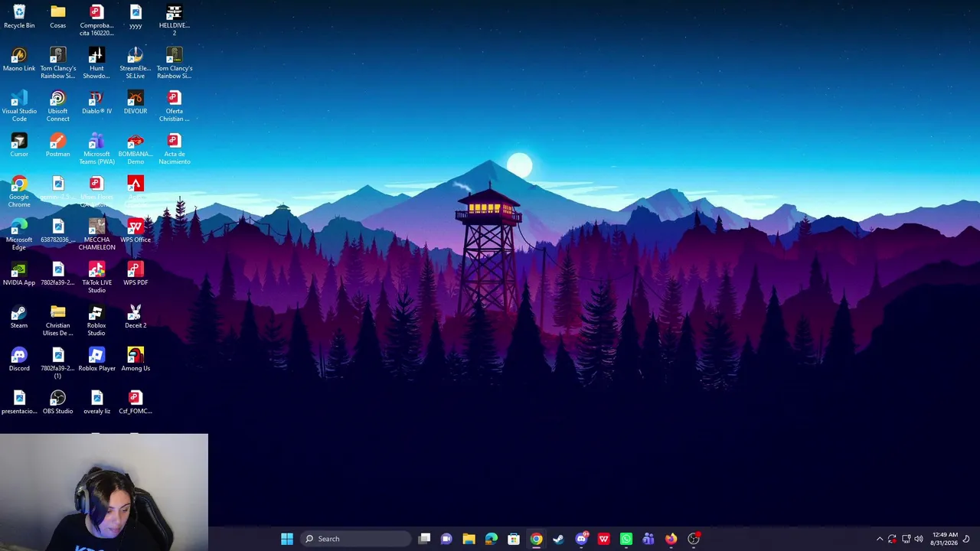Open the Windows Start menu

pyautogui.click(x=287, y=539)
